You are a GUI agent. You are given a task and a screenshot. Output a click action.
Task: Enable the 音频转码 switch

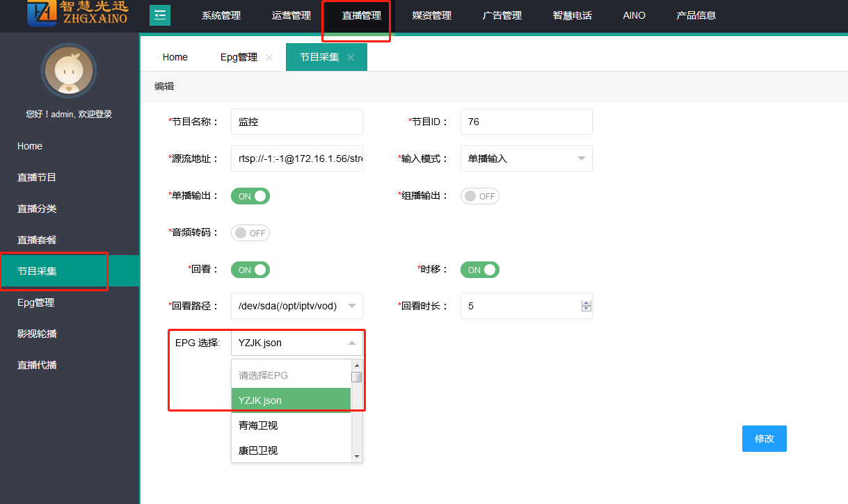(250, 233)
